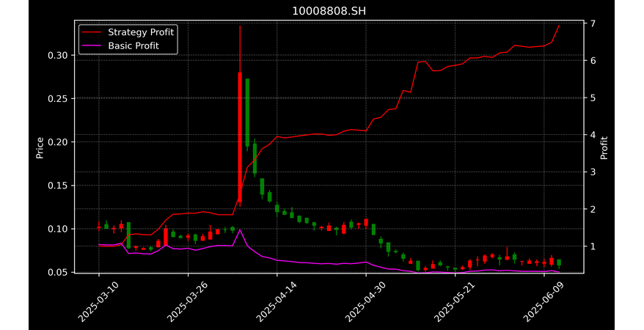Click the profit axis value 6
Viewport: 644px width, 330px height.
[x=591, y=60]
